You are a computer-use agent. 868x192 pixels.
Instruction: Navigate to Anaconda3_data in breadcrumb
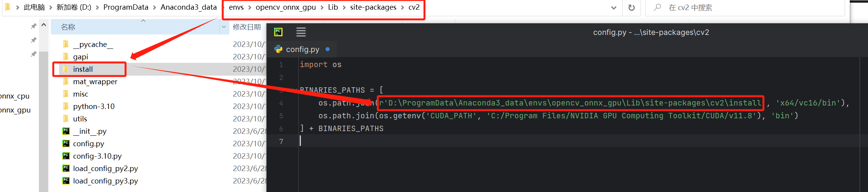pos(189,7)
